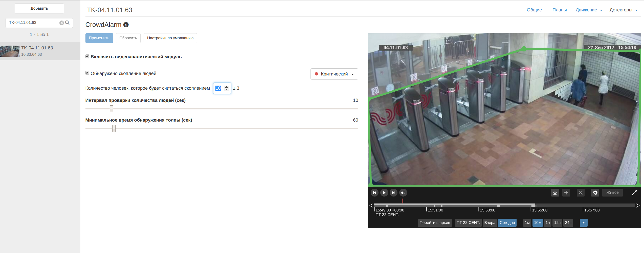
Task: Click the 15:53:00 timeline label
Action: coord(487,210)
